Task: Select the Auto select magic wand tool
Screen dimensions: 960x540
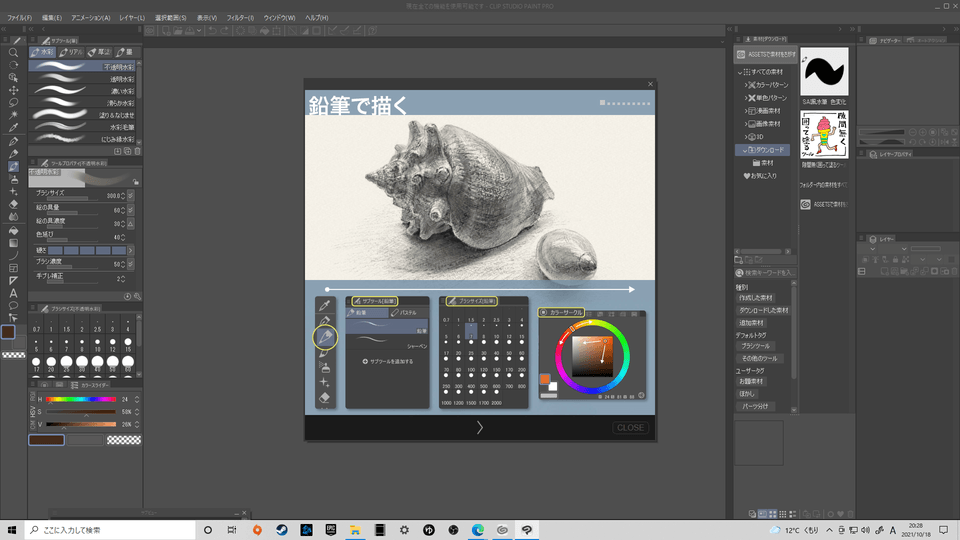Action: [13, 115]
